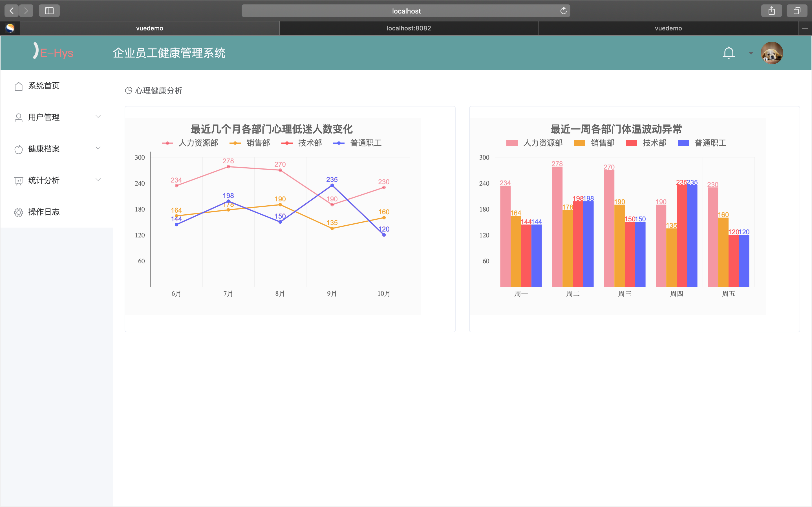Image resolution: width=812 pixels, height=507 pixels.
Task: Expand the 用户管理 submenu chevron
Action: coord(98,117)
